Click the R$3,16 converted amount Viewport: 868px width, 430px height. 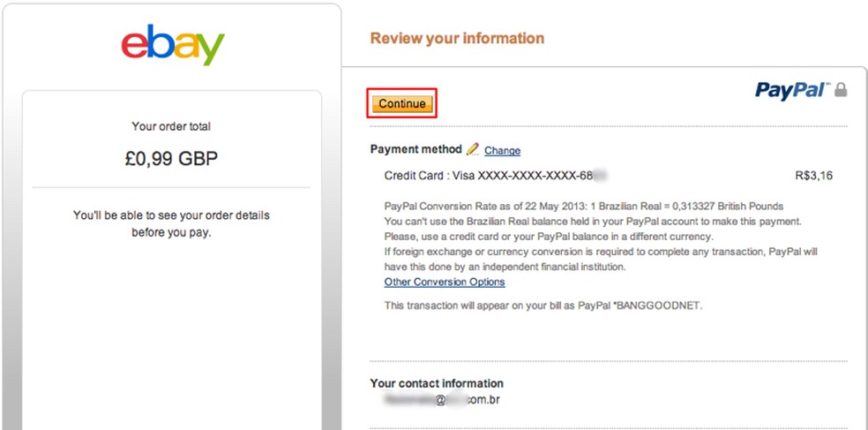pyautogui.click(x=813, y=176)
